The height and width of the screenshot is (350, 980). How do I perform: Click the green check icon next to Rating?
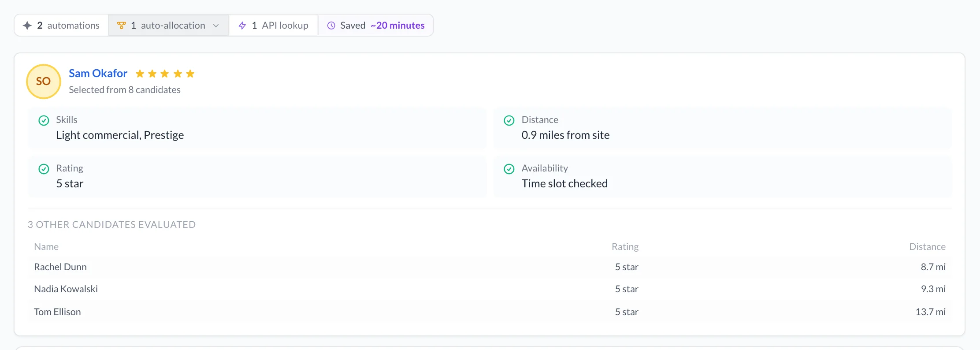coord(44,169)
